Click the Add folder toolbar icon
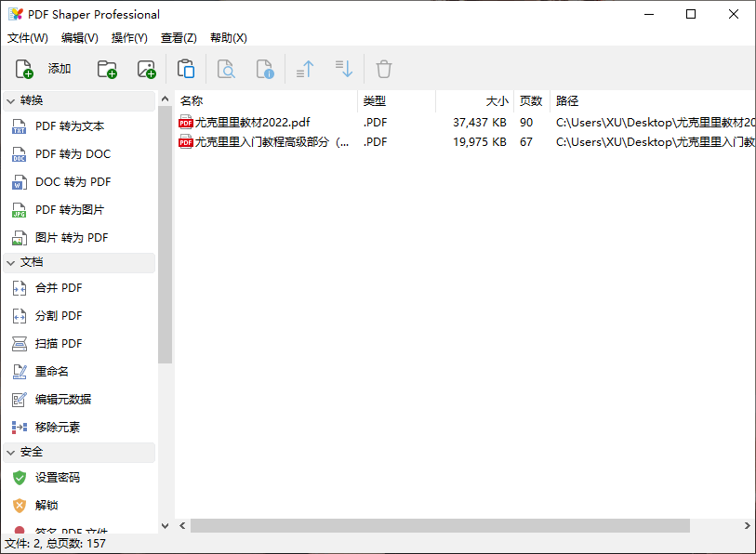The width and height of the screenshot is (756, 554). pos(107,69)
